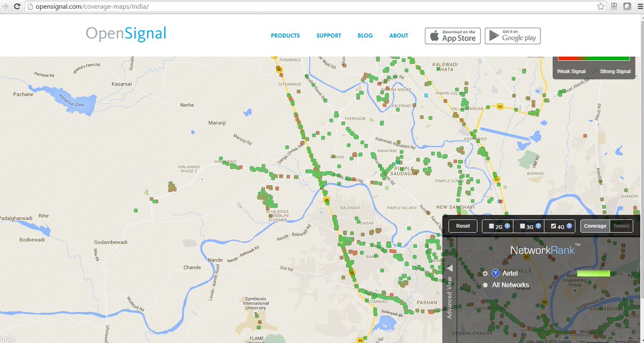This screenshot has width=644, height=343.
Task: Click the Nerhe map label
Action: [x=187, y=105]
